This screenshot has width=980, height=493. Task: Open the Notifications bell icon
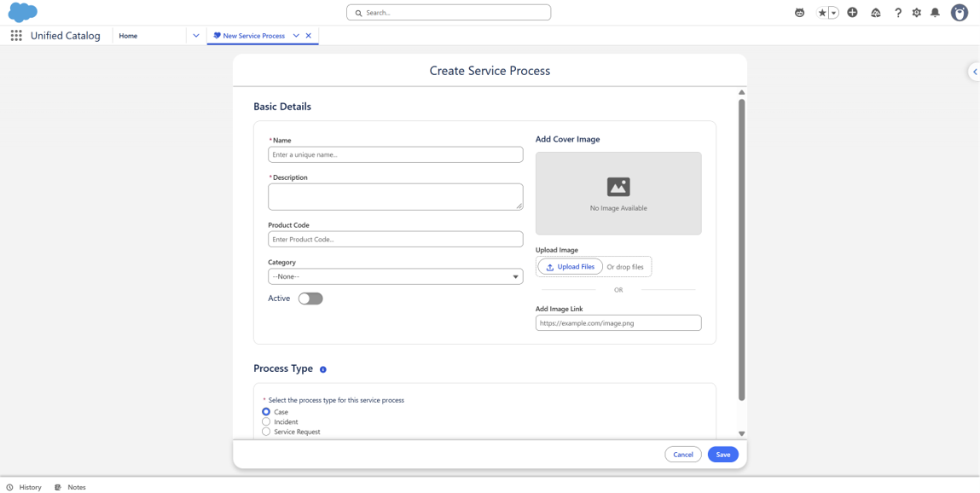[x=935, y=13]
